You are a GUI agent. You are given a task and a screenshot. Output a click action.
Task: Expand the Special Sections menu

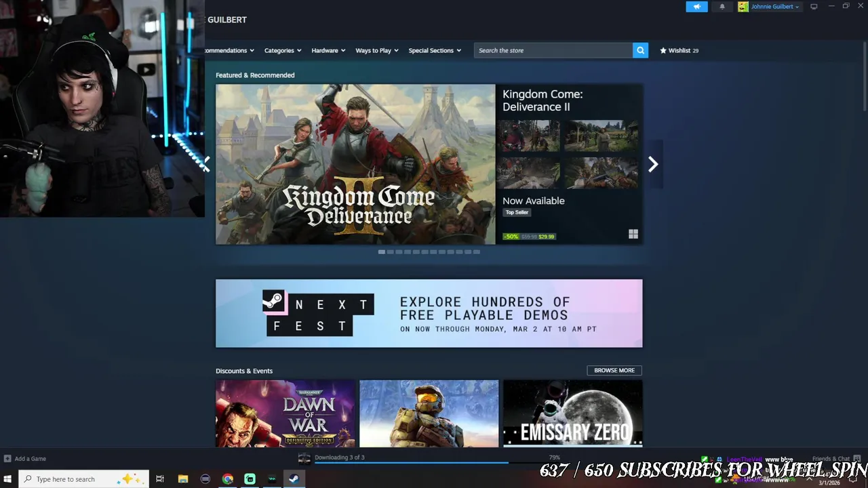[x=435, y=50]
